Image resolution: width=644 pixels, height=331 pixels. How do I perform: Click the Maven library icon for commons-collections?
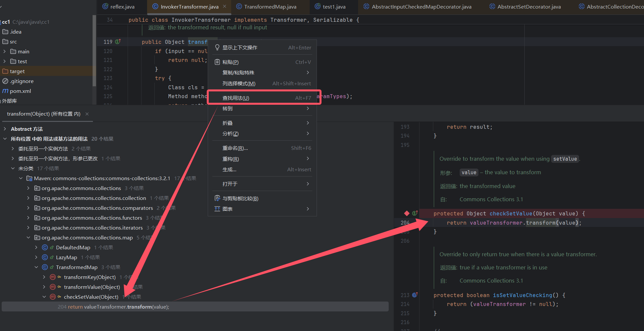(x=29, y=178)
